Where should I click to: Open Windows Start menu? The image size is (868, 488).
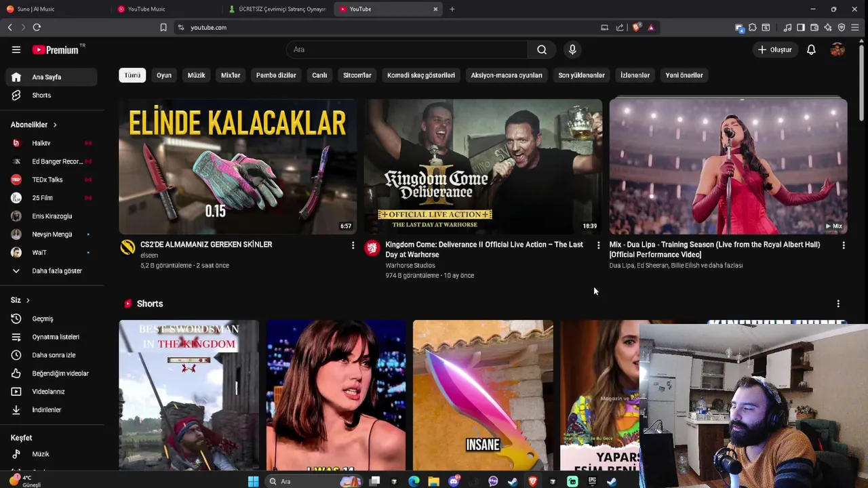point(253,481)
